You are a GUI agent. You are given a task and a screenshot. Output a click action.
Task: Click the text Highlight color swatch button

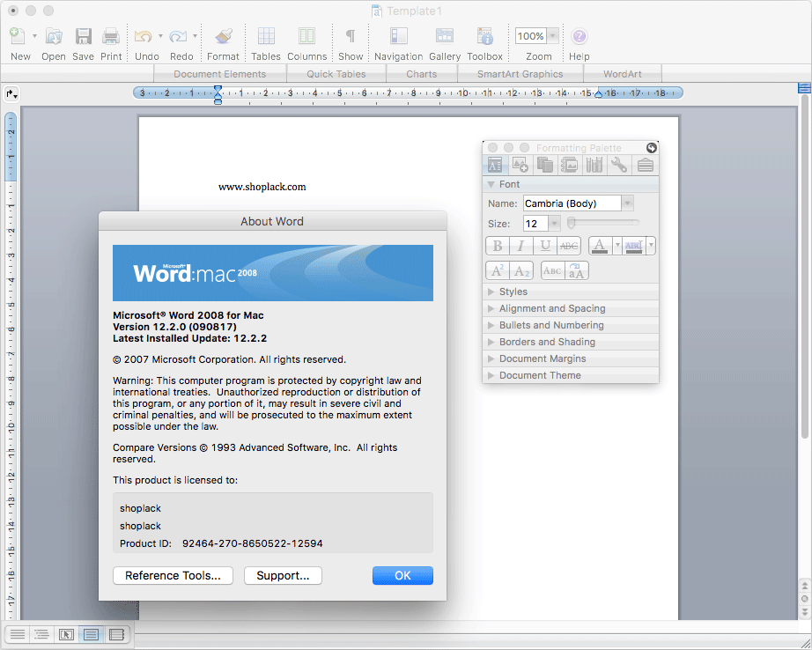click(634, 246)
